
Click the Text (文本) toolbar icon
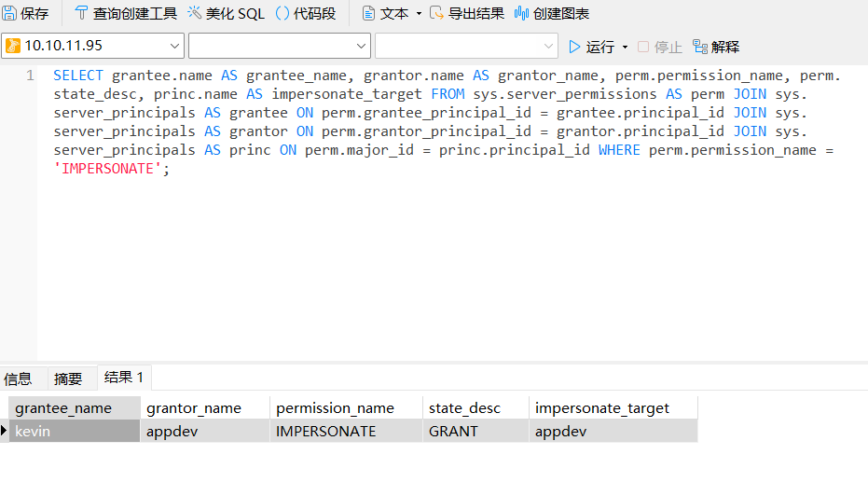[369, 13]
